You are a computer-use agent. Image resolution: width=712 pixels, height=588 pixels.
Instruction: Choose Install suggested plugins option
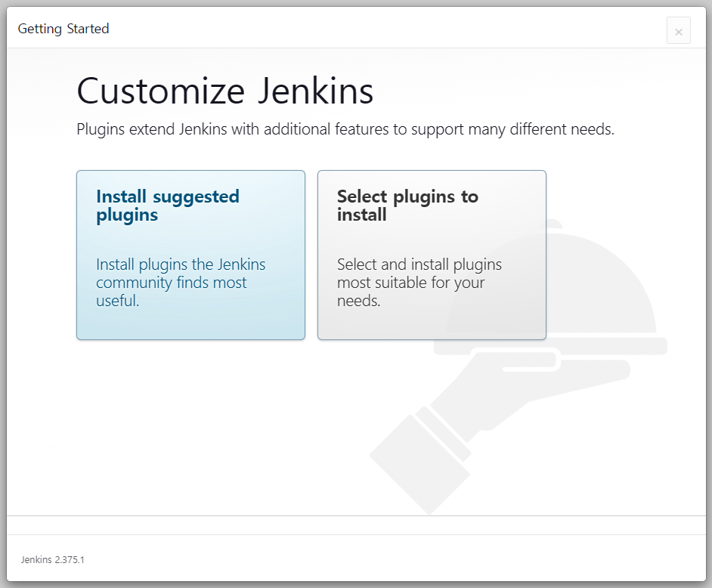190,255
